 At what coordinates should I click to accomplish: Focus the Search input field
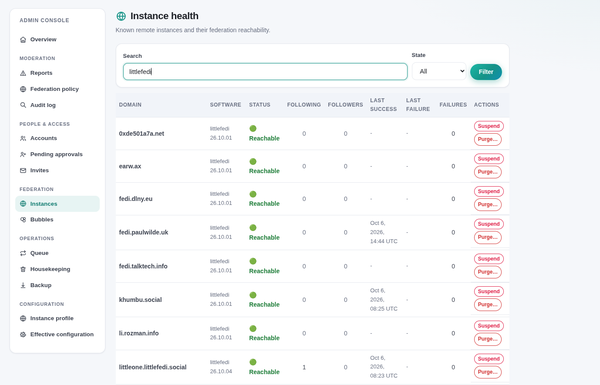point(265,72)
